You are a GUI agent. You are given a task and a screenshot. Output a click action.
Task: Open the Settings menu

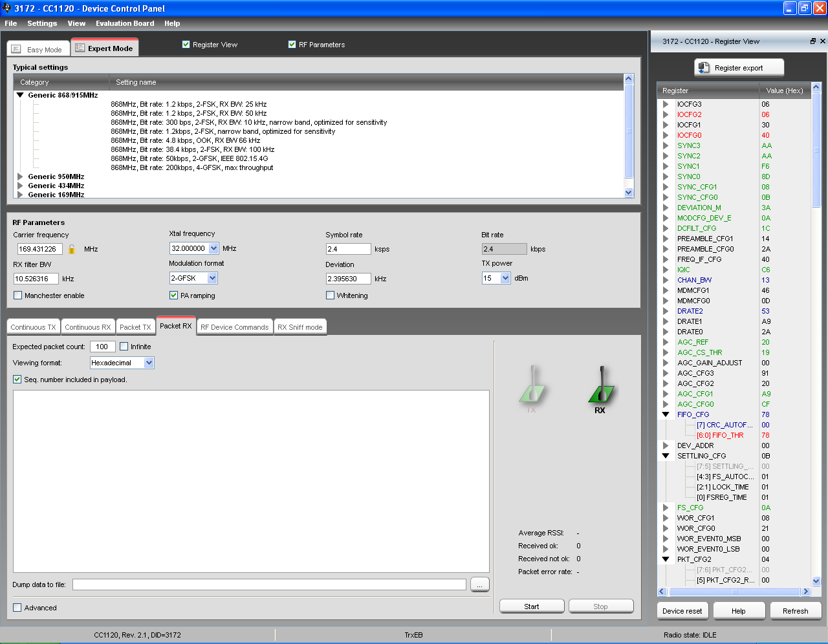tap(42, 23)
